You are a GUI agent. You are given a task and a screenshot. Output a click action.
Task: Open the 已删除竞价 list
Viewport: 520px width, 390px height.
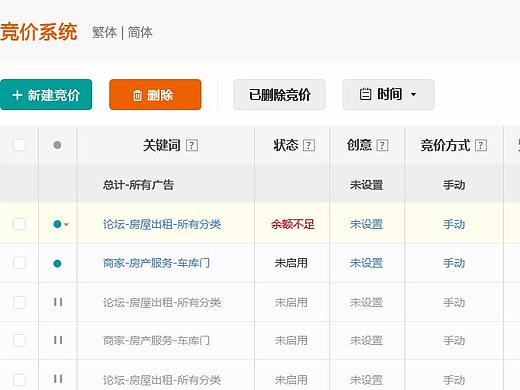(279, 95)
